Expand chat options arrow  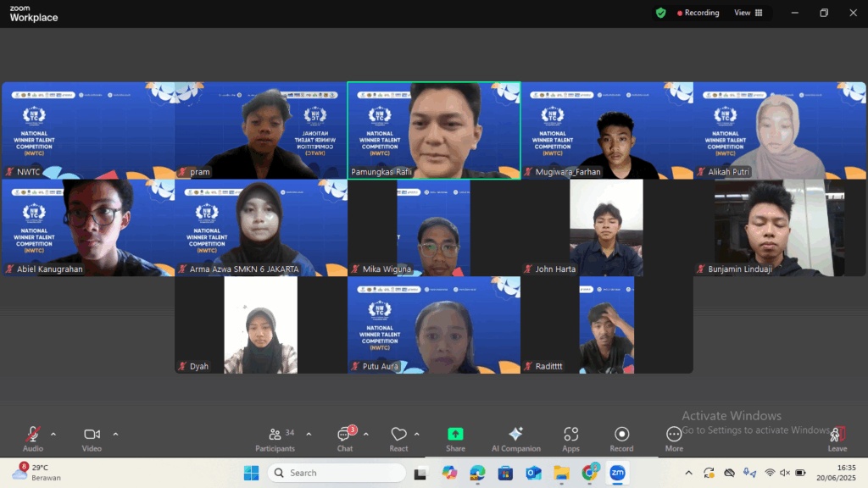(x=366, y=435)
